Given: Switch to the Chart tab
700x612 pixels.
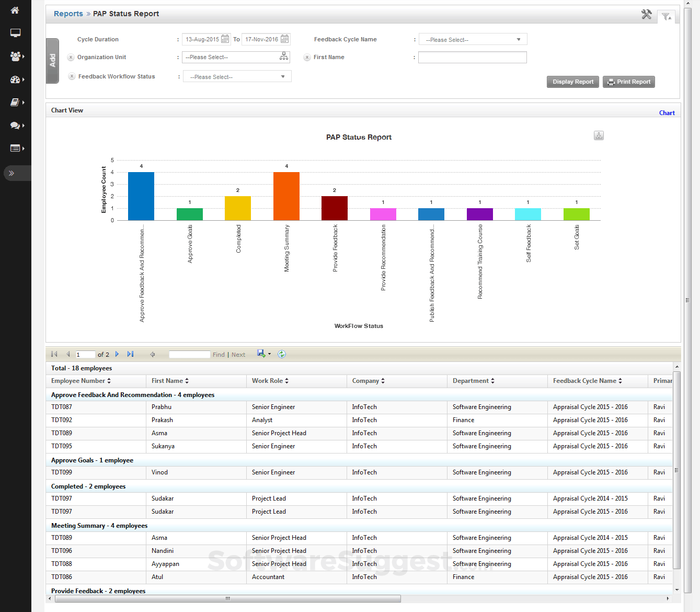Looking at the screenshot, I should [667, 113].
